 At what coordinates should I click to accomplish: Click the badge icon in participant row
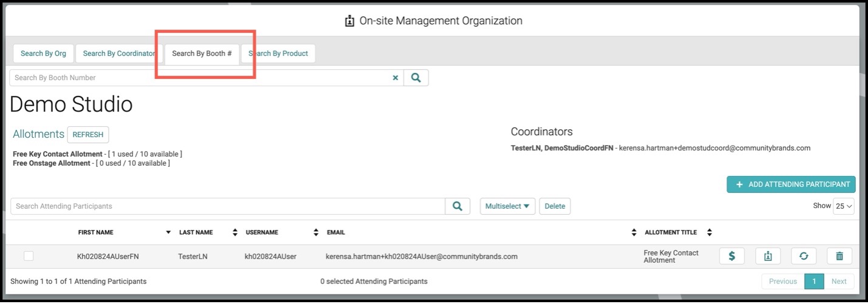pos(768,256)
